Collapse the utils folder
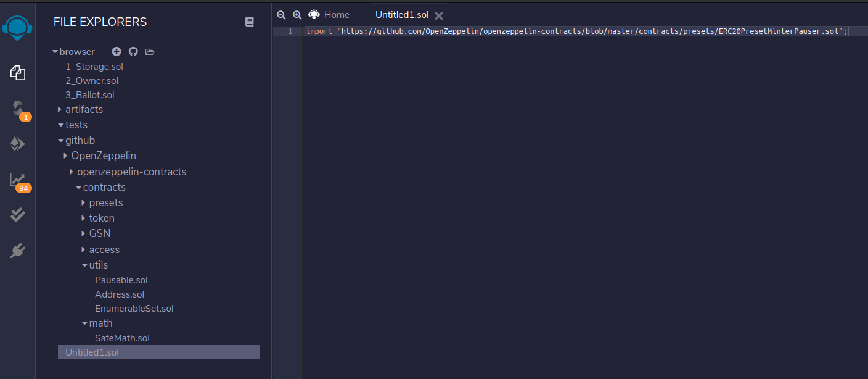Image resolution: width=868 pixels, height=379 pixels. (98, 265)
